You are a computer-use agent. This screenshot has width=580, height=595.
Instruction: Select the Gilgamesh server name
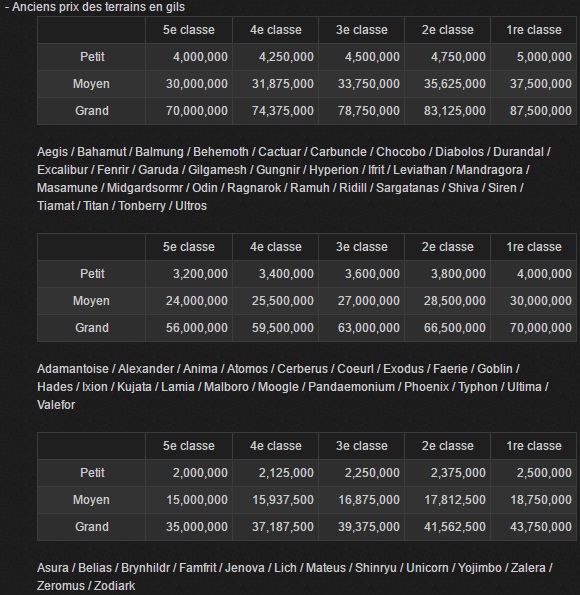point(217,170)
